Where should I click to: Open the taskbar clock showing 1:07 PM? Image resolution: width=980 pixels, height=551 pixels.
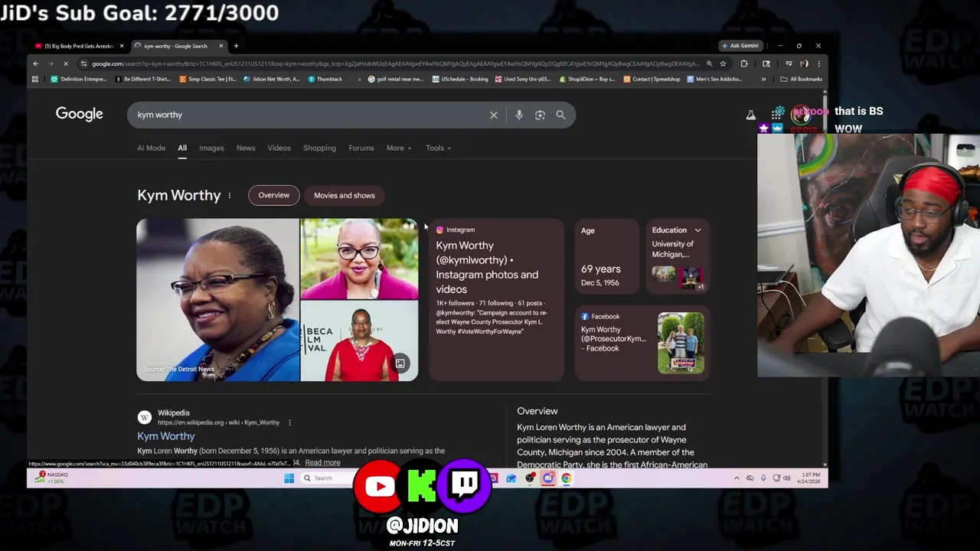pos(808,478)
